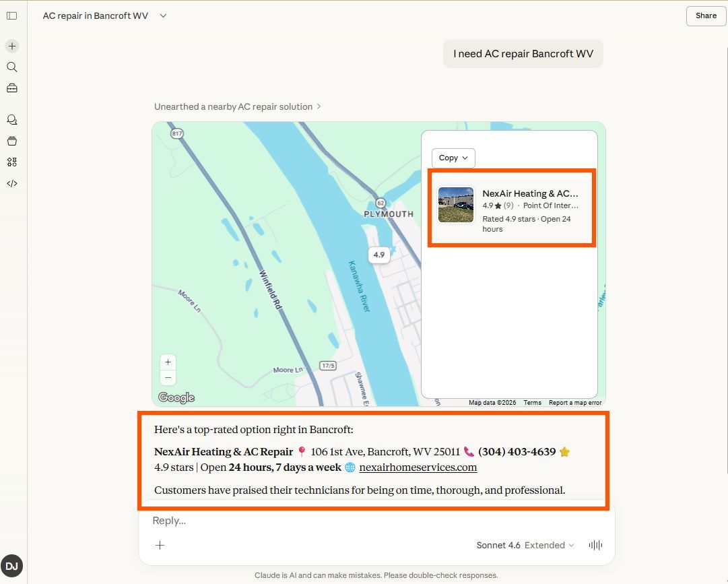Open the Connectors icon in the sidebar
The width and height of the screenshot is (728, 584).
click(11, 162)
